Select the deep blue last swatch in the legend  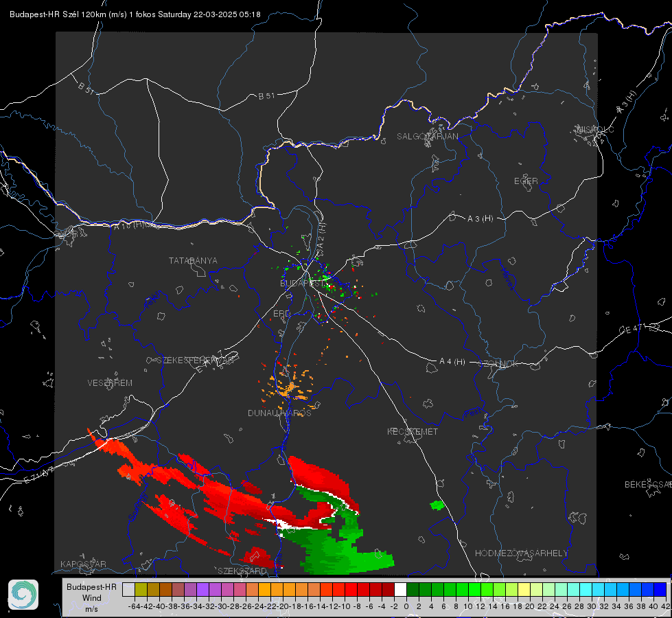tap(660, 590)
